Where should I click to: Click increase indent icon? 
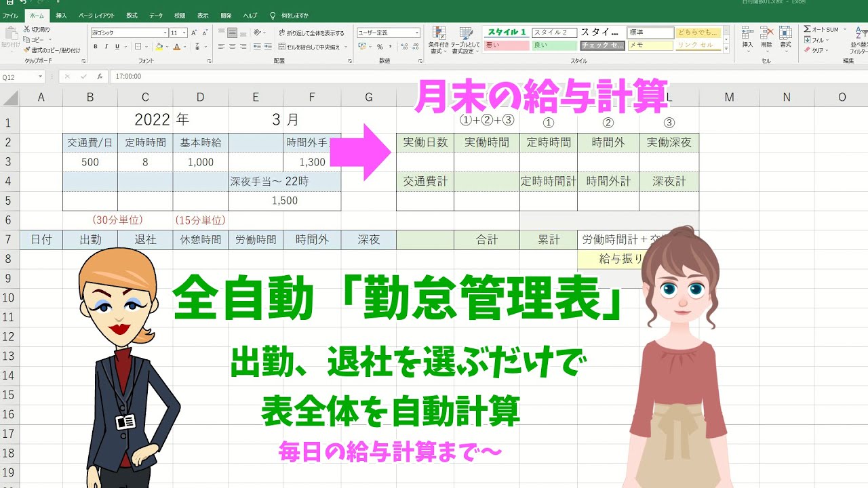tap(267, 47)
